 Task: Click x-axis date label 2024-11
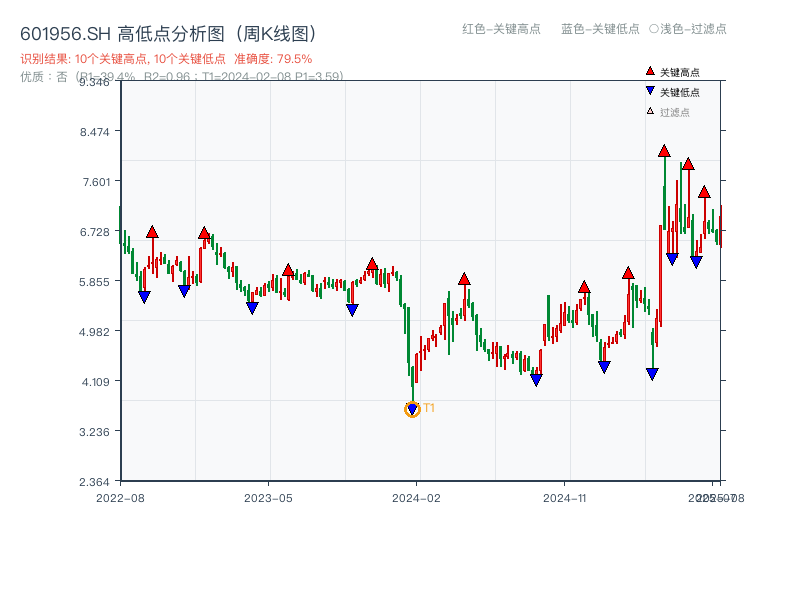(564, 498)
